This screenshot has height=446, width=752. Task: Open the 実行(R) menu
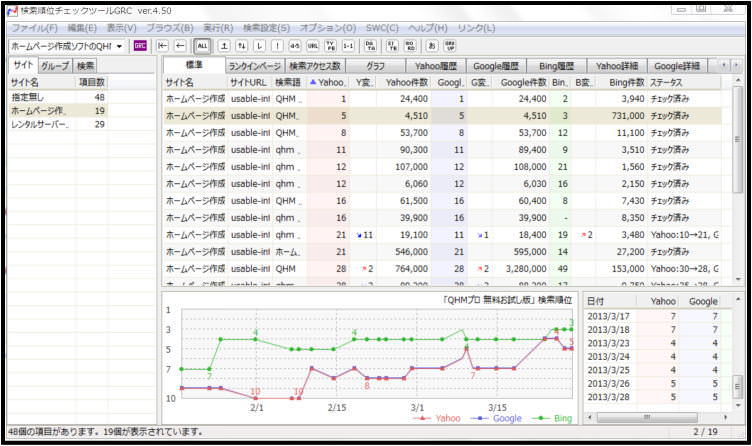(218, 28)
